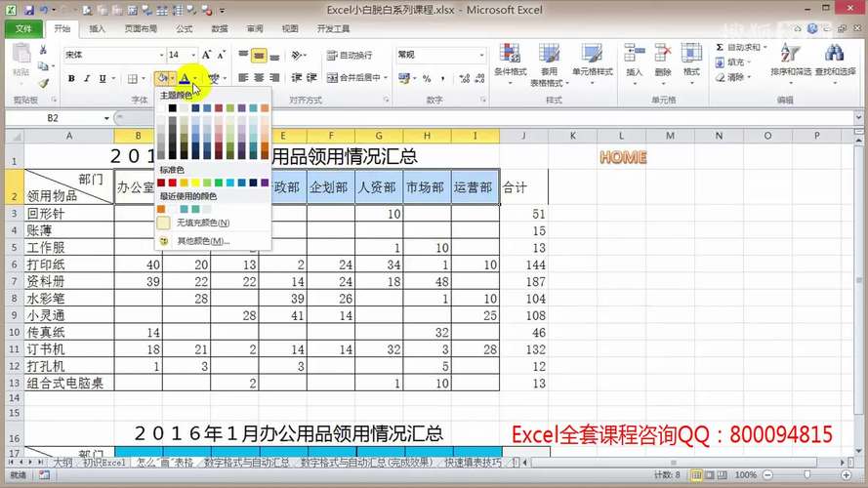Click the Increase Font Size icon
868x488 pixels.
206,55
